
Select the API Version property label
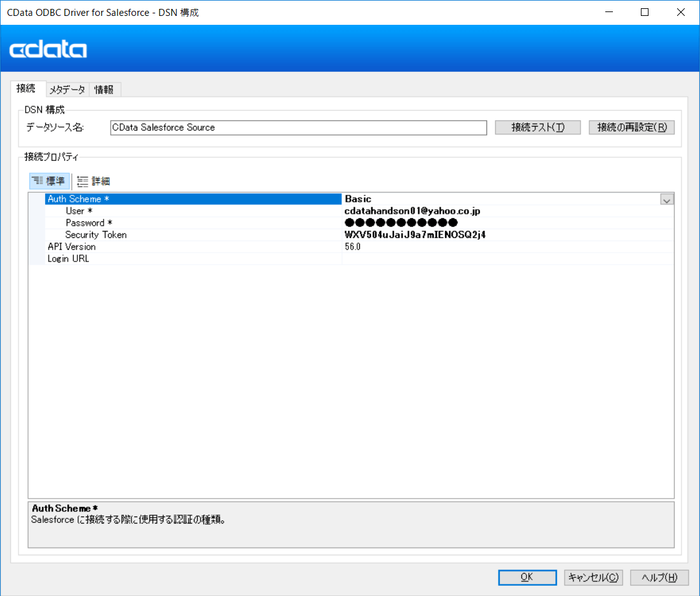71,247
